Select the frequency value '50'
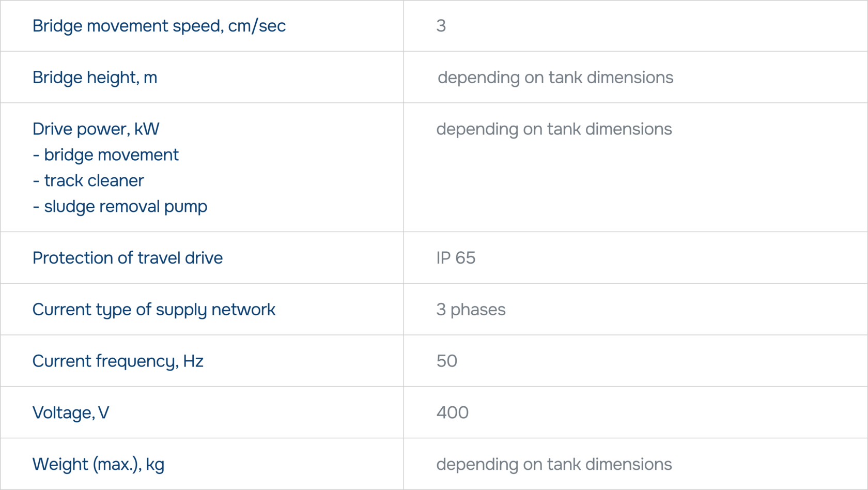This screenshot has height=490, width=868. (447, 361)
